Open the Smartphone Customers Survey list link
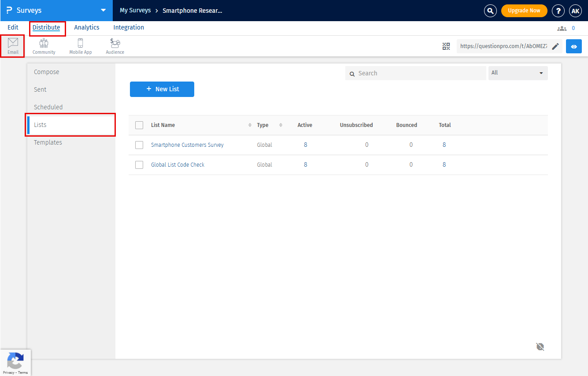This screenshot has height=376, width=588. pos(187,145)
